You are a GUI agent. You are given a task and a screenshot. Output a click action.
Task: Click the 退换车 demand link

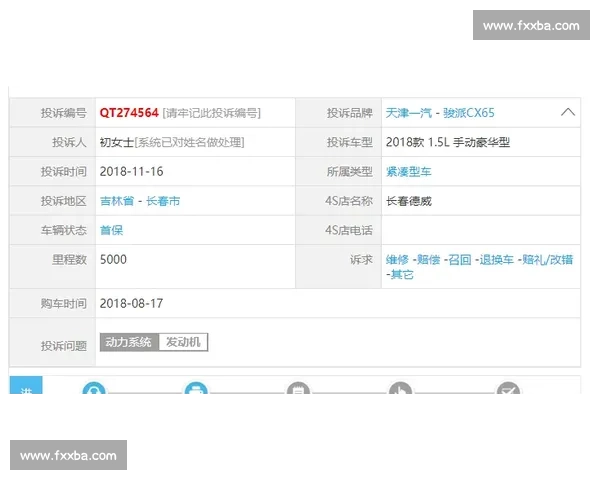(496, 260)
